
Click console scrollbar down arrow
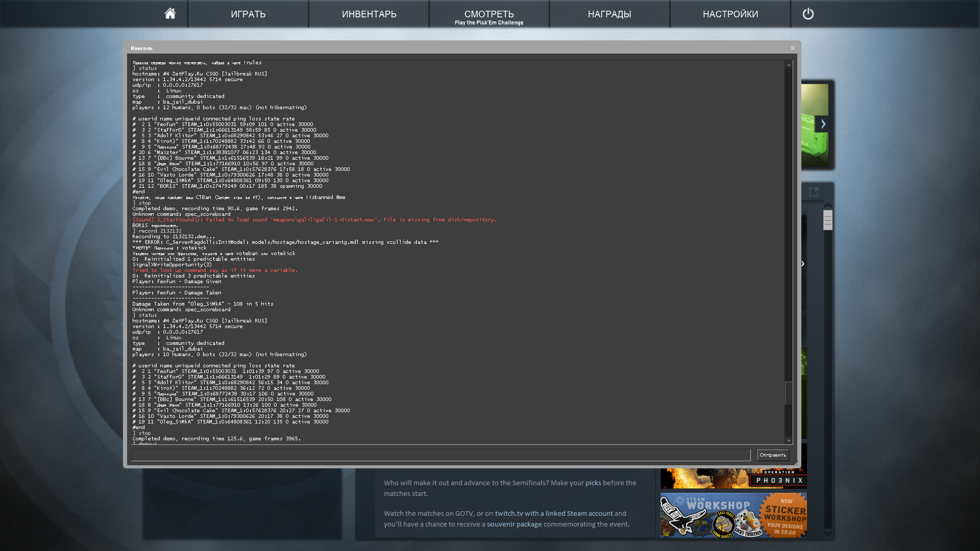[789, 441]
